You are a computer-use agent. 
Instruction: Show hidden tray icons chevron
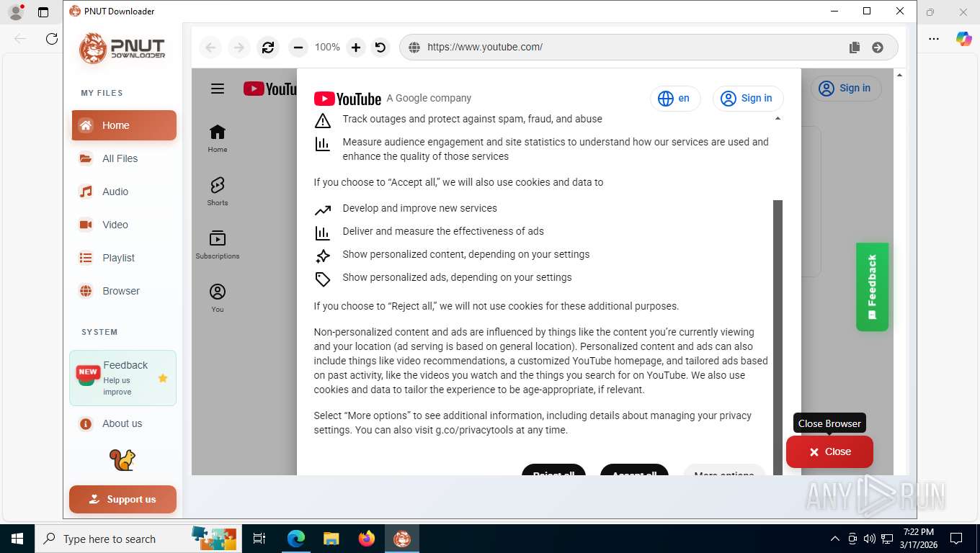(x=835, y=539)
